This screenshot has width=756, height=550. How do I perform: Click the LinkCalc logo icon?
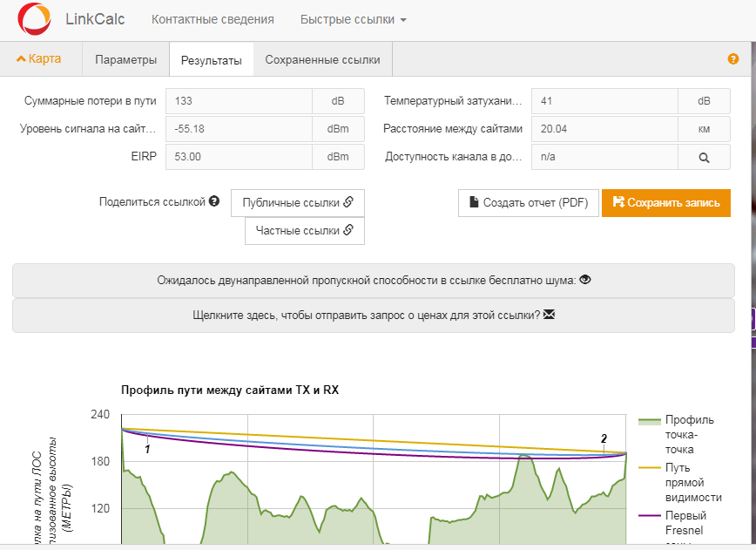tap(34, 19)
